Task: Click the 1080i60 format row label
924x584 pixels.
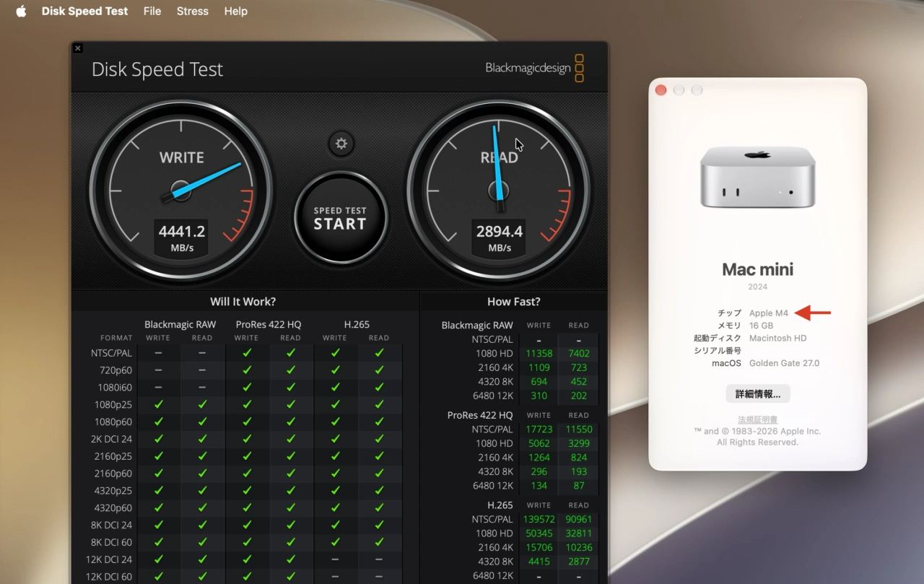Action: coord(115,388)
